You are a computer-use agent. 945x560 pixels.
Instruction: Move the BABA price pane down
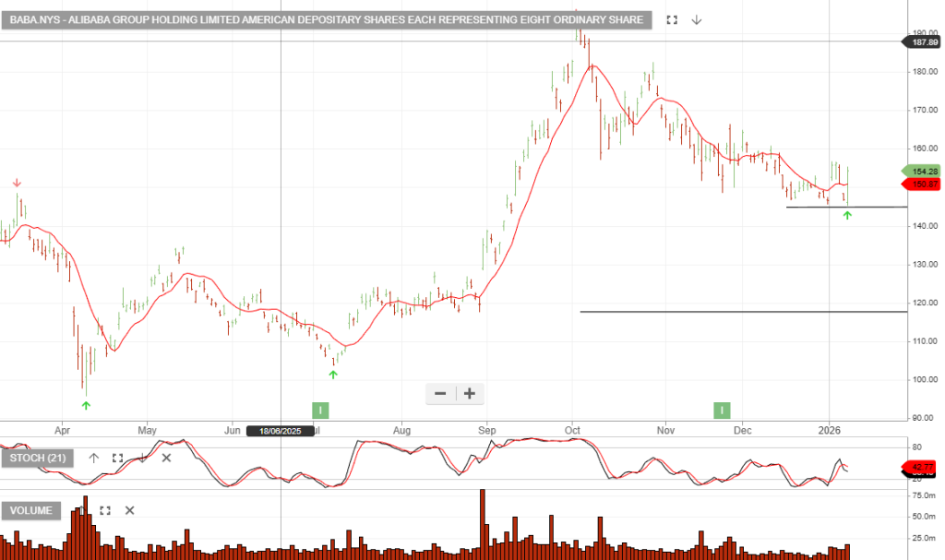(697, 19)
